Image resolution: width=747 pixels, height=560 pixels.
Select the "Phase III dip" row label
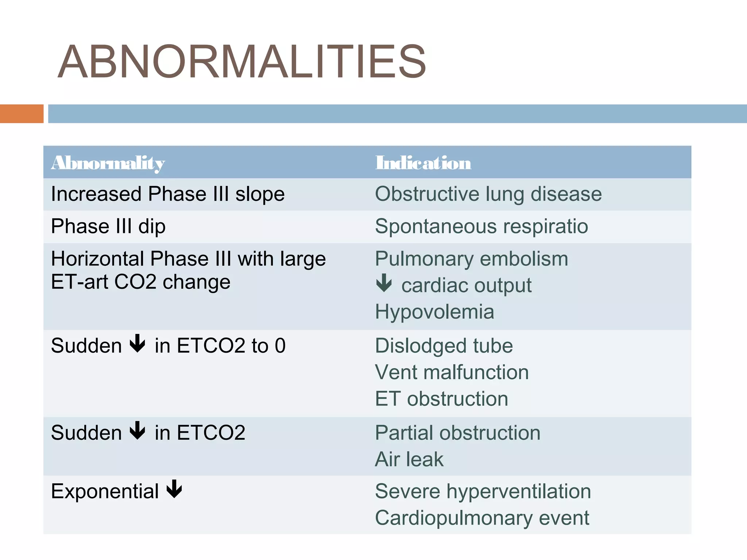click(108, 226)
